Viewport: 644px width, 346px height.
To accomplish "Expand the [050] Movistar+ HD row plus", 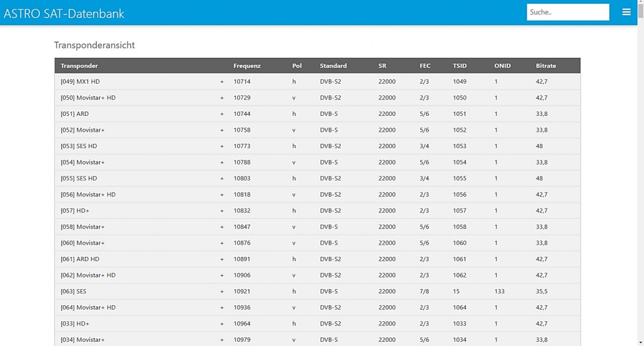I will click(222, 98).
